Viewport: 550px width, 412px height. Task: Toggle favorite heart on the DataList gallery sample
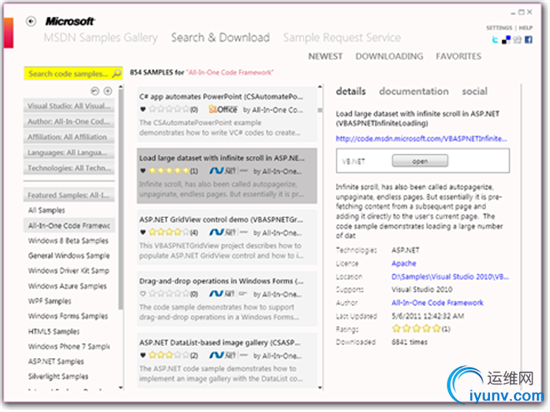coord(143,355)
